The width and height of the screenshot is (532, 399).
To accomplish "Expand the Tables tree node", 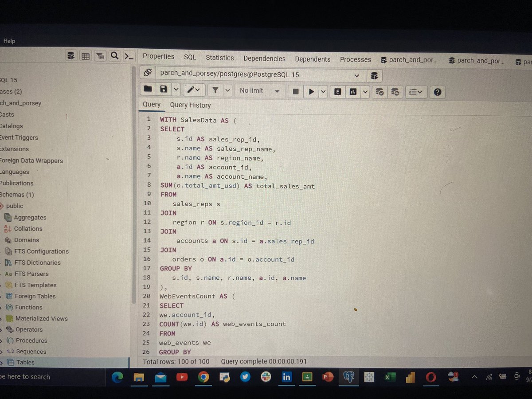I will pyautogui.click(x=1, y=362).
